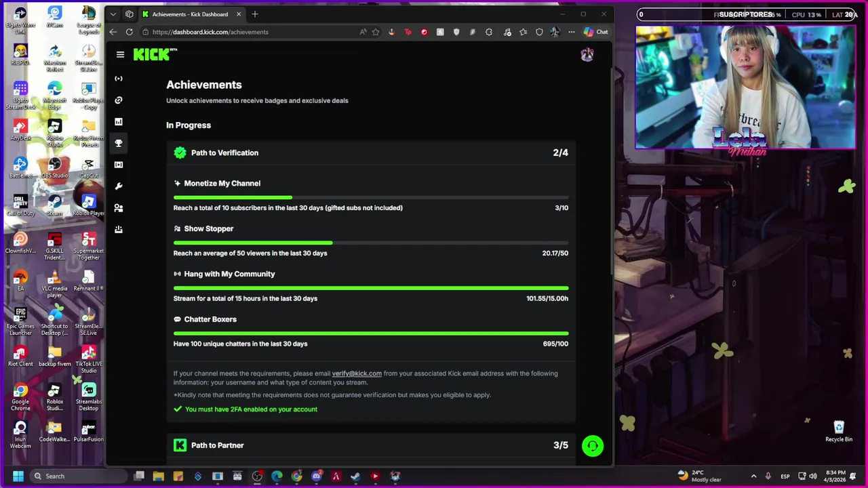The image size is (868, 488).
Task: Open the Copilot Chat button
Action: [x=596, y=32]
